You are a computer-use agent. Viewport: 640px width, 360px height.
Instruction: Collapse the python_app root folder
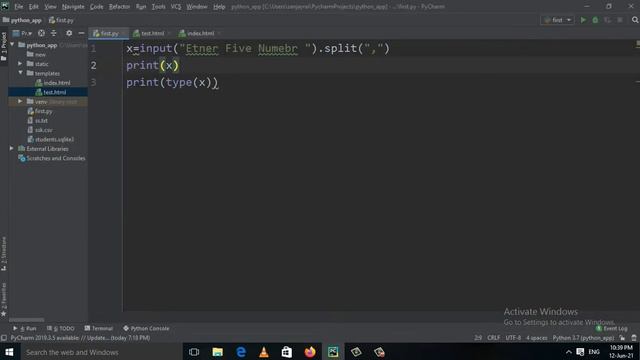[12, 45]
